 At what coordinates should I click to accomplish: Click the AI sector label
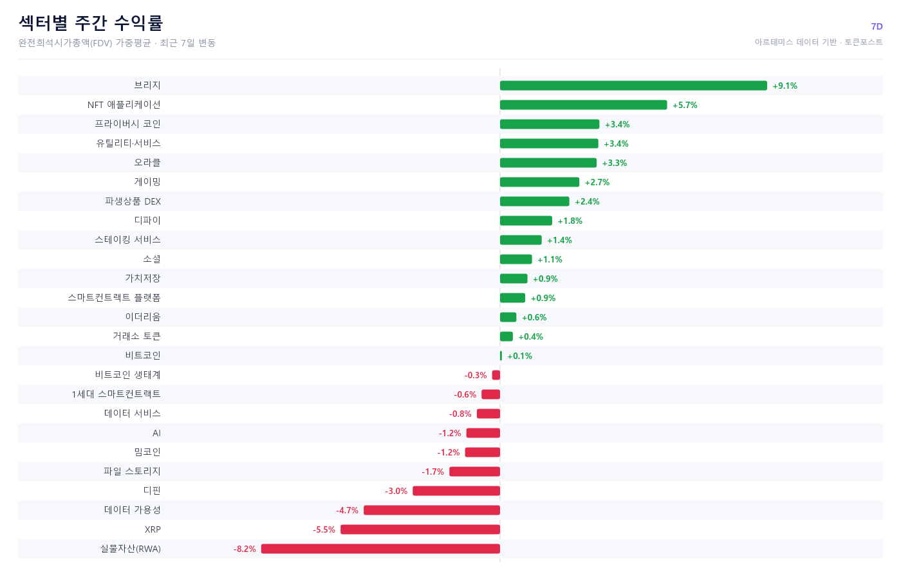coord(156,433)
